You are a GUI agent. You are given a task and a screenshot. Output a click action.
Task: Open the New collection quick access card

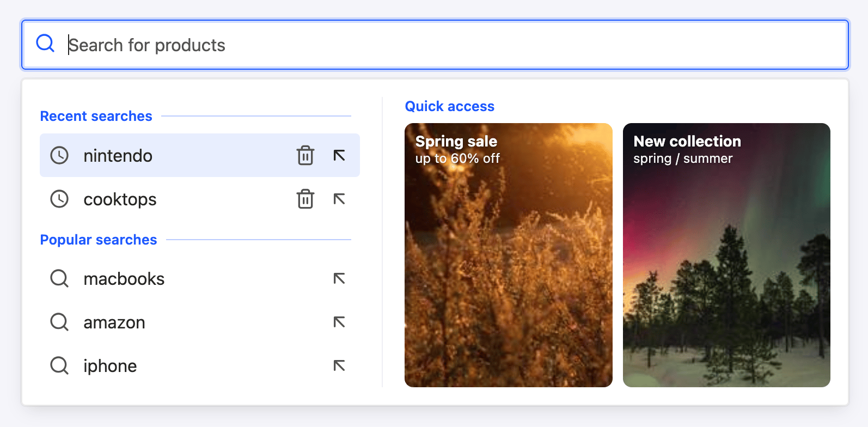click(x=726, y=255)
